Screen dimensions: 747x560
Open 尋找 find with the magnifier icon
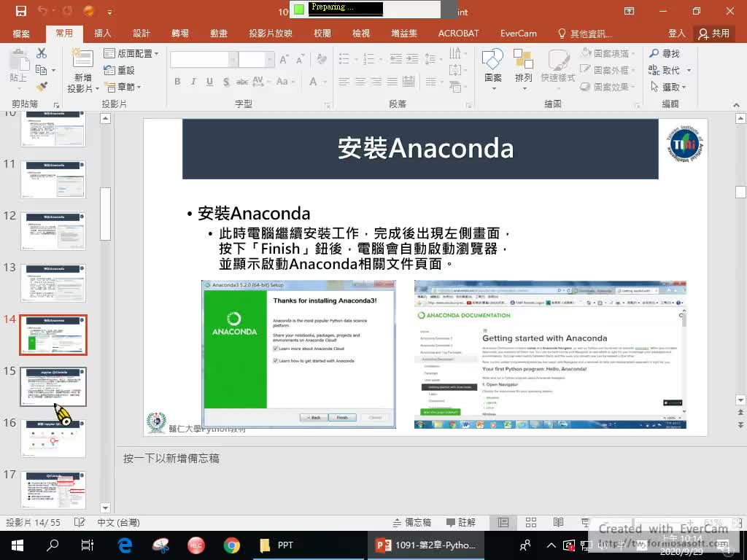[x=654, y=53]
